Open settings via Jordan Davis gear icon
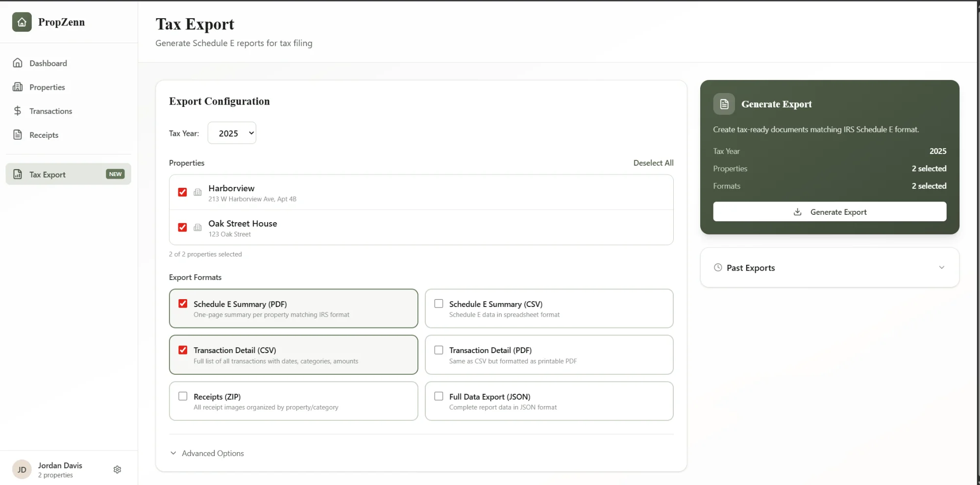This screenshot has height=485, width=980. [117, 469]
